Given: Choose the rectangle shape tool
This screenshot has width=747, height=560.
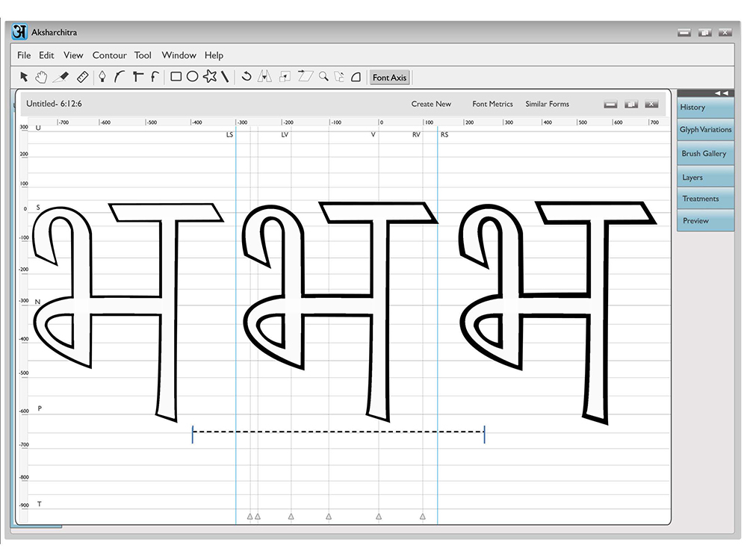Looking at the screenshot, I should [176, 76].
